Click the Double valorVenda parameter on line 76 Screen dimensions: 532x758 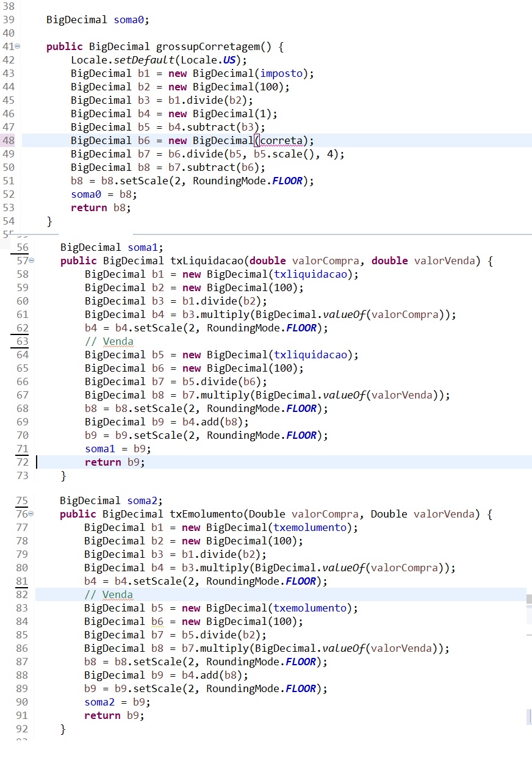click(423, 514)
